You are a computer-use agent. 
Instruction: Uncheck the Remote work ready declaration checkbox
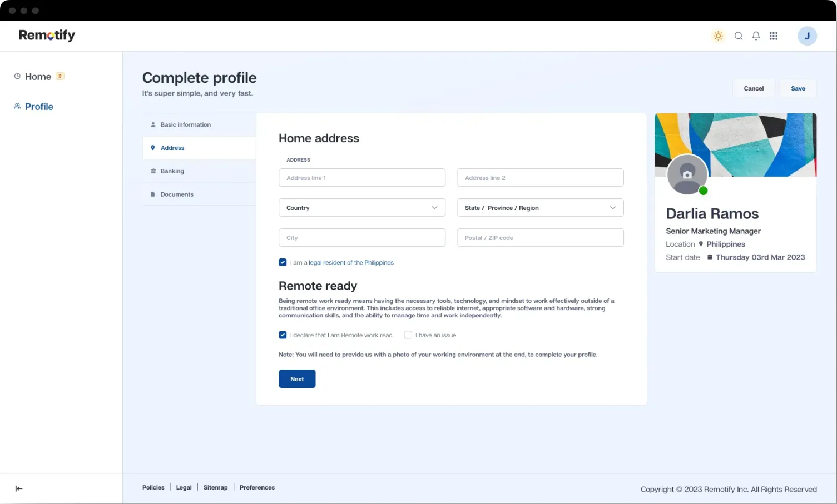(x=283, y=335)
